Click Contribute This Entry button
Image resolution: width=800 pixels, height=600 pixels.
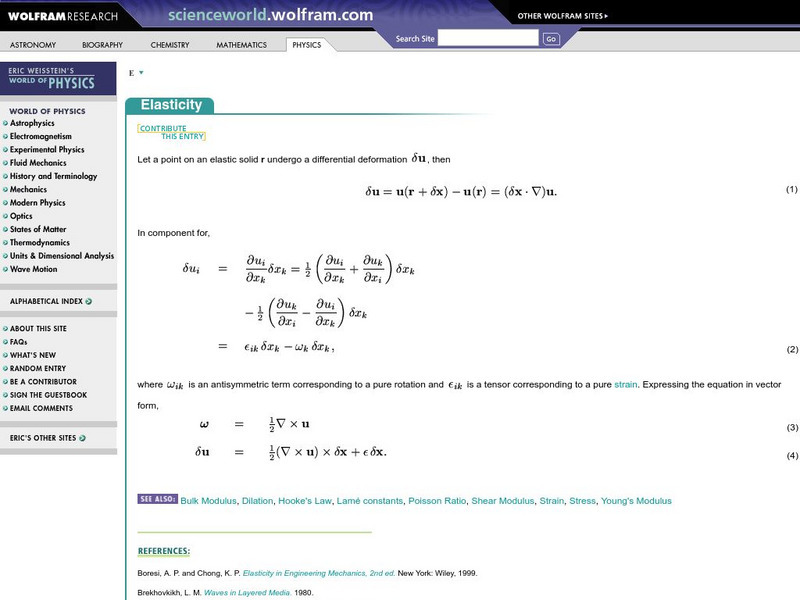pyautogui.click(x=171, y=133)
